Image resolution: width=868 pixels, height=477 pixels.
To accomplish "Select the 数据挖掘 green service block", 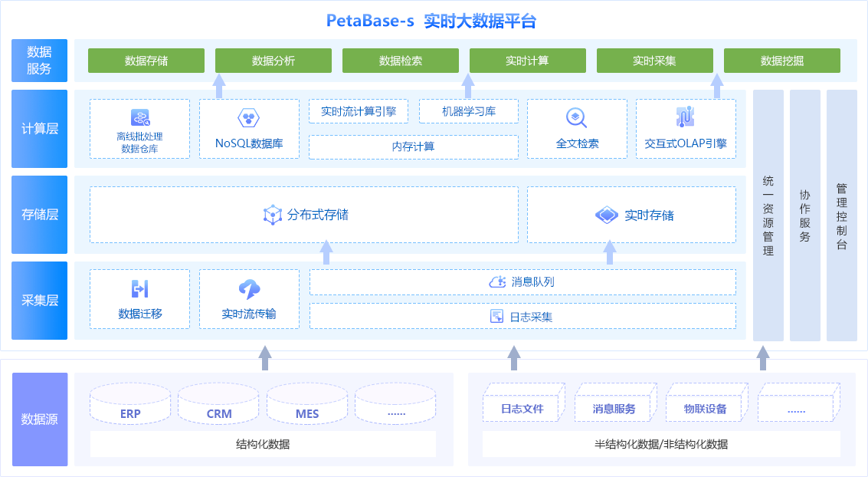I will coord(782,61).
